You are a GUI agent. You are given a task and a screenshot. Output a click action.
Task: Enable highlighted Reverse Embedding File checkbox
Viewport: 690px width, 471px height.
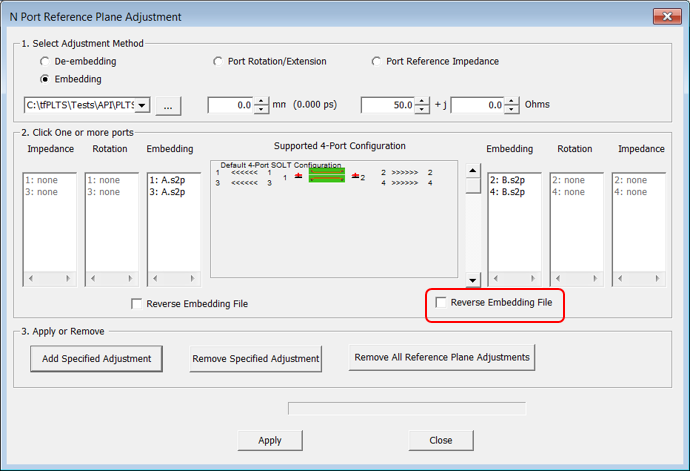tap(441, 302)
